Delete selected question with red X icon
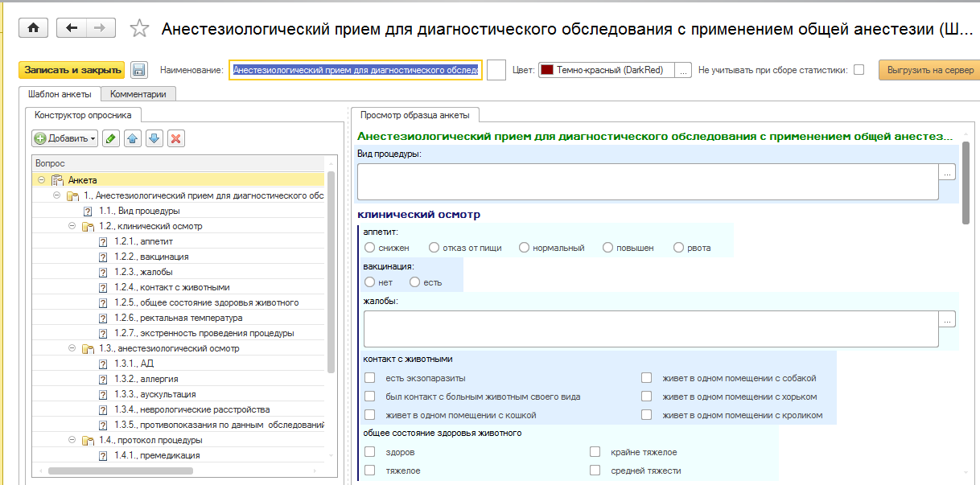 pos(176,138)
